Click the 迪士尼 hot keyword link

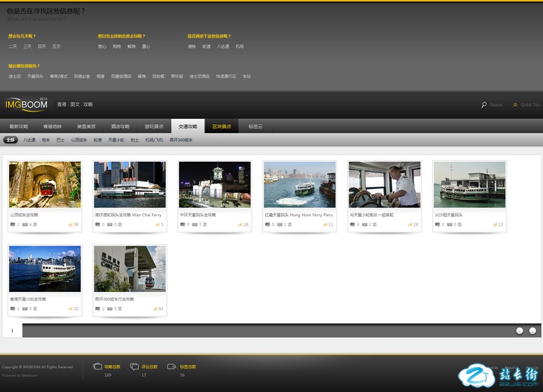(x=14, y=77)
